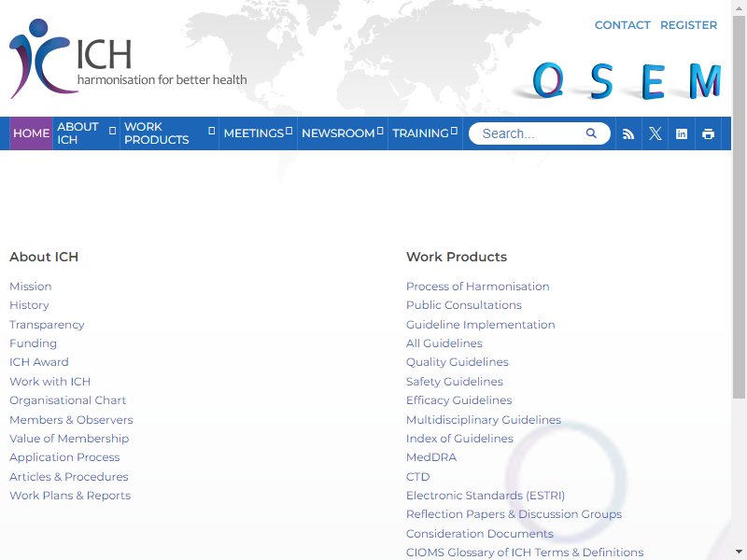Open the Public Consultations link
The height and width of the screenshot is (560, 747).
coord(464,305)
